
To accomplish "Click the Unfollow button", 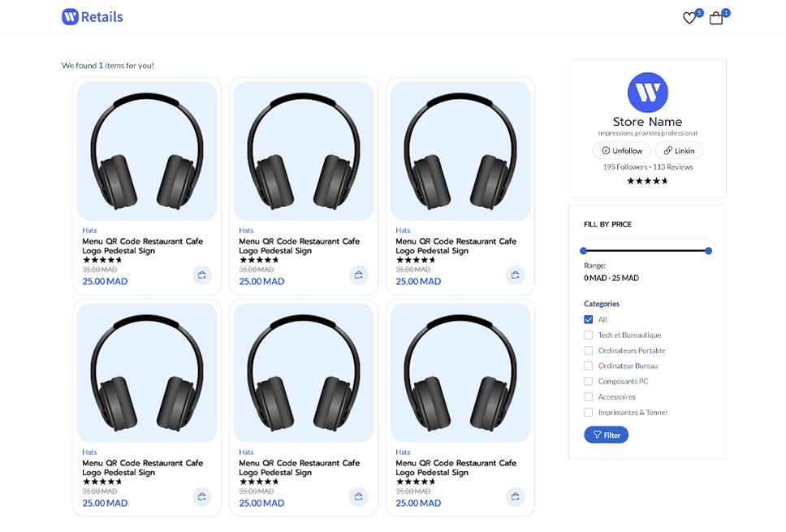I will pyautogui.click(x=622, y=150).
